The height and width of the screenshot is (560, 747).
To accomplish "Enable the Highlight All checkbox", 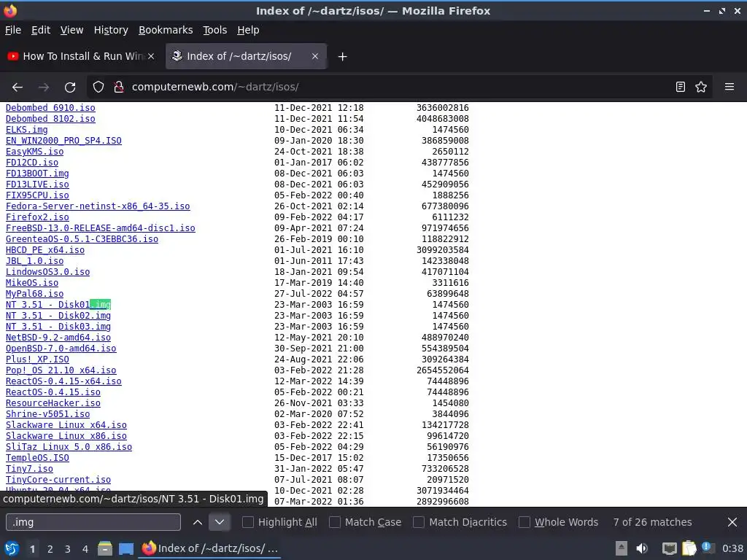I will pos(248,522).
